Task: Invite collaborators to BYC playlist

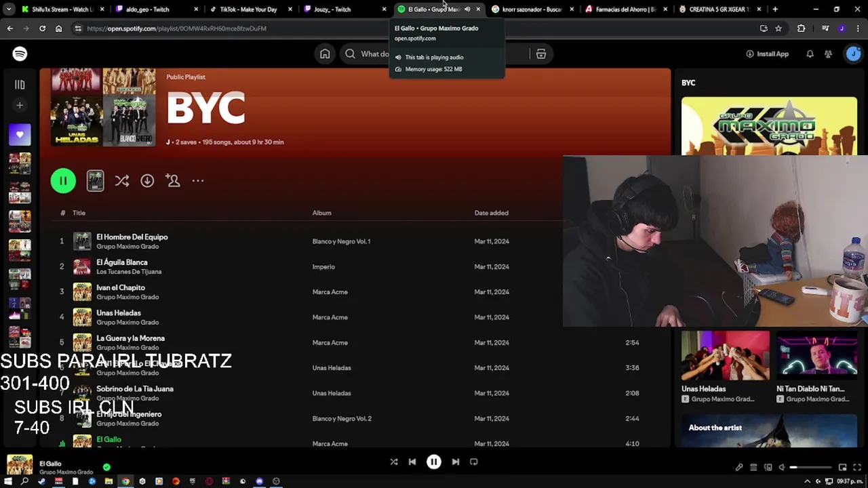Action: tap(173, 181)
